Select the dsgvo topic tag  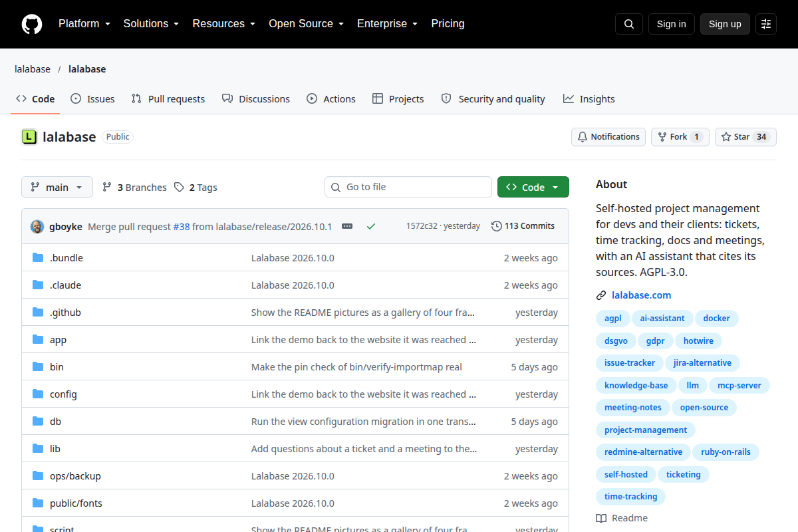616,341
